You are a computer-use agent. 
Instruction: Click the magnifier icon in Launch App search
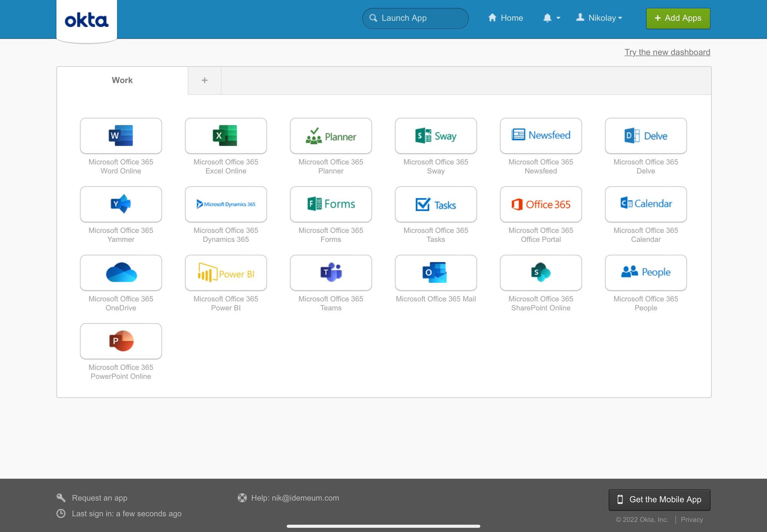(373, 18)
